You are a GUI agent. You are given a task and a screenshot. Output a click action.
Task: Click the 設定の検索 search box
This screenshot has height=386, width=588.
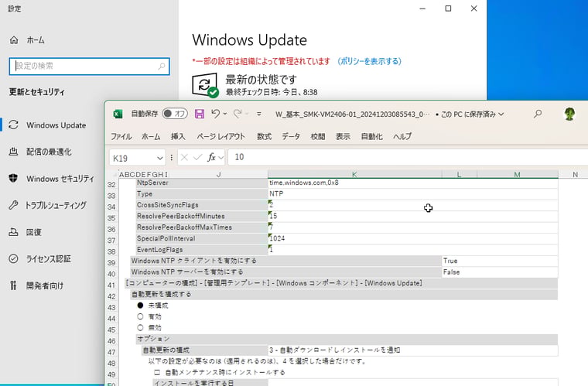(x=89, y=67)
